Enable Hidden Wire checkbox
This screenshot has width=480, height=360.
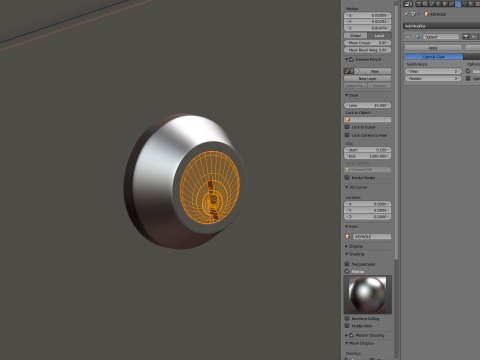tap(347, 326)
